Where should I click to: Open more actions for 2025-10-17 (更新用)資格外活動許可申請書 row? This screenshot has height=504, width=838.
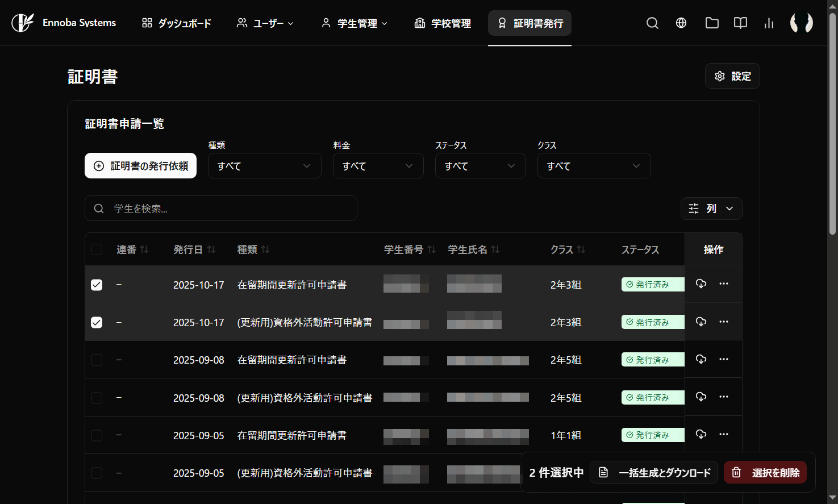click(x=723, y=322)
